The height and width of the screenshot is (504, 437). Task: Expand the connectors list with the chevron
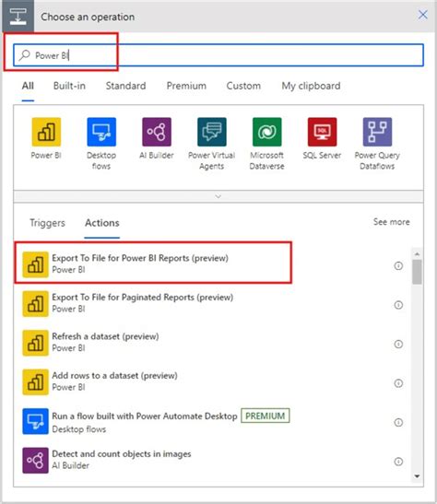(x=218, y=196)
